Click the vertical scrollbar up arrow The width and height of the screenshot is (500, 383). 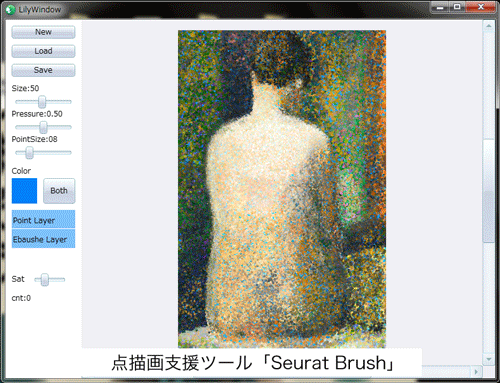pyautogui.click(x=489, y=26)
